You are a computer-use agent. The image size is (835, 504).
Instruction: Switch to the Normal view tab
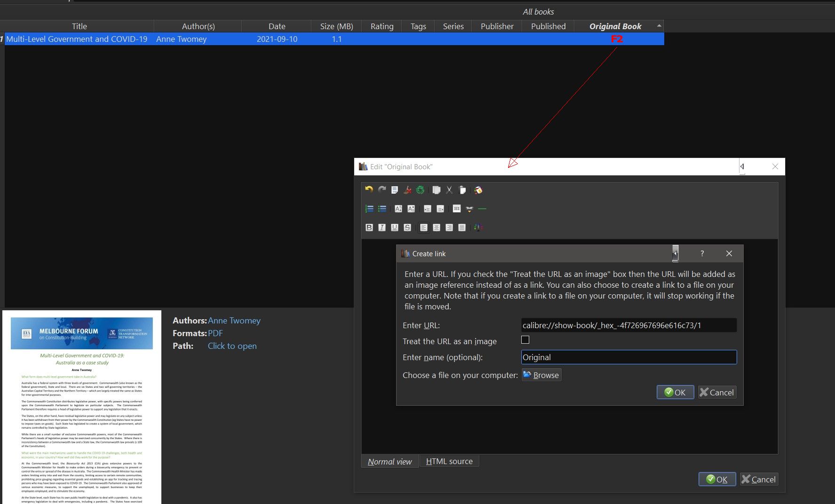tap(390, 461)
